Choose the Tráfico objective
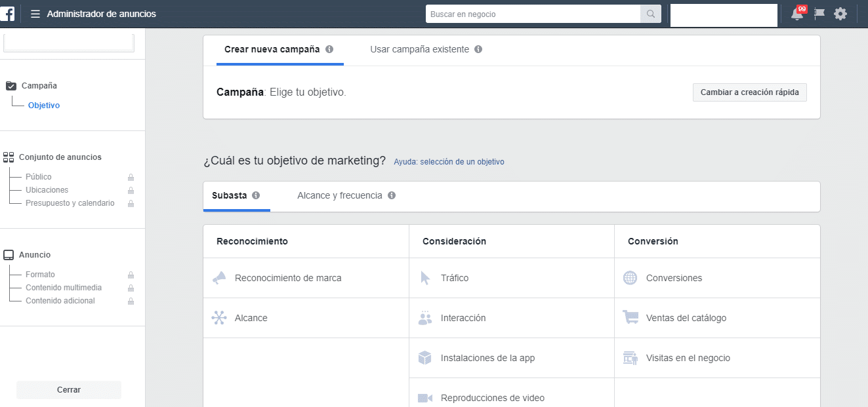868x407 pixels. tap(455, 278)
